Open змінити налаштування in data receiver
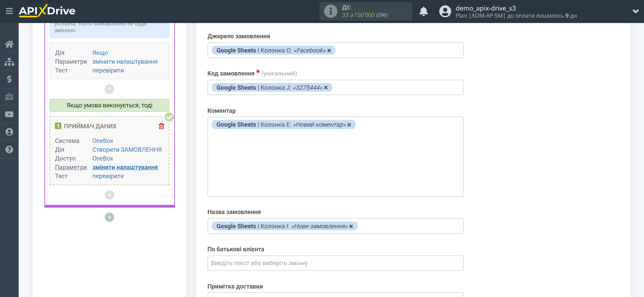 (125, 167)
